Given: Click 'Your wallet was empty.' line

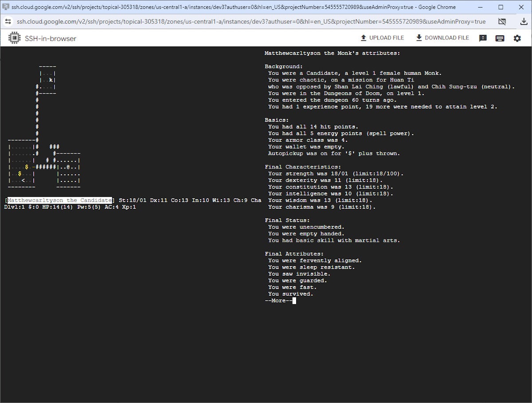Looking at the screenshot, I should coord(306,147).
